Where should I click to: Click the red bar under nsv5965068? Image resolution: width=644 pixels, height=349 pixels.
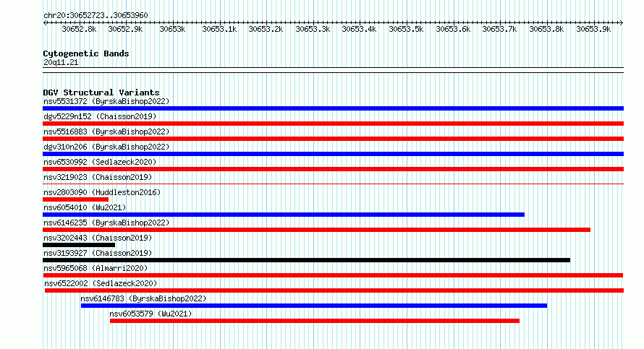coord(333,275)
